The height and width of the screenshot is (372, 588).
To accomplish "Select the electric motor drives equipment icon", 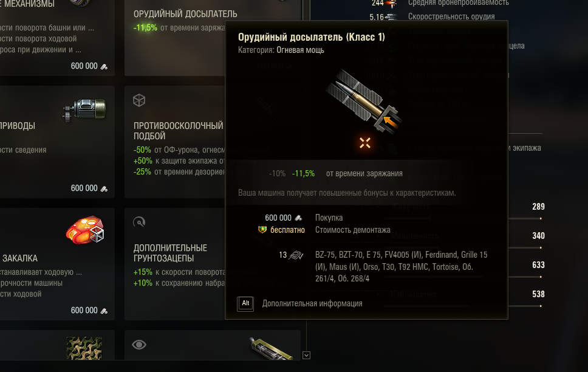I will tap(84, 110).
